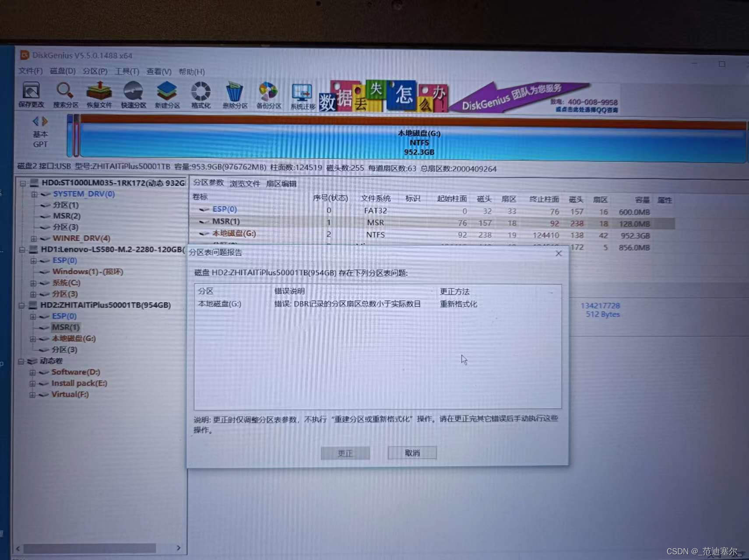Expand the Software(D:) tree node
The width and height of the screenshot is (749, 560).
pyautogui.click(x=32, y=373)
